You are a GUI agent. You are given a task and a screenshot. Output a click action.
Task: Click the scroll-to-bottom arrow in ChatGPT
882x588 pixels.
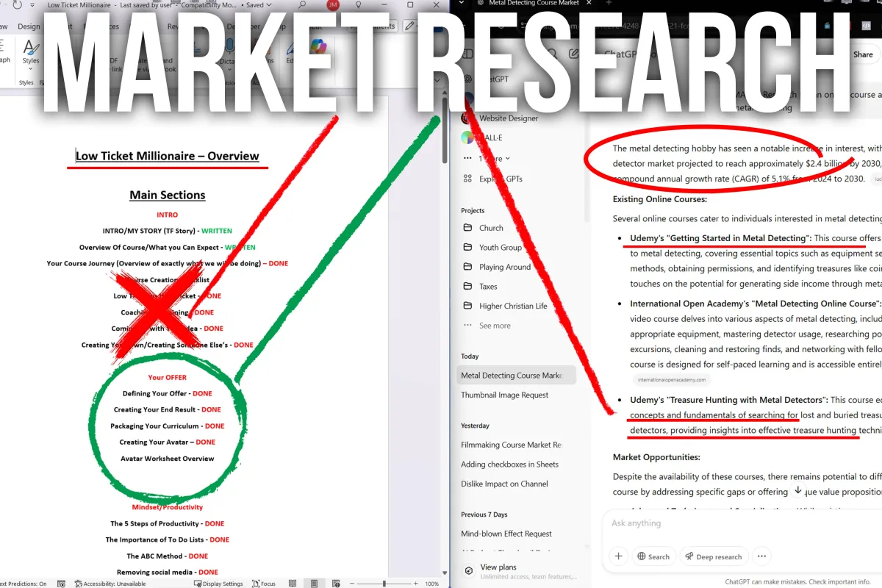pyautogui.click(x=797, y=490)
